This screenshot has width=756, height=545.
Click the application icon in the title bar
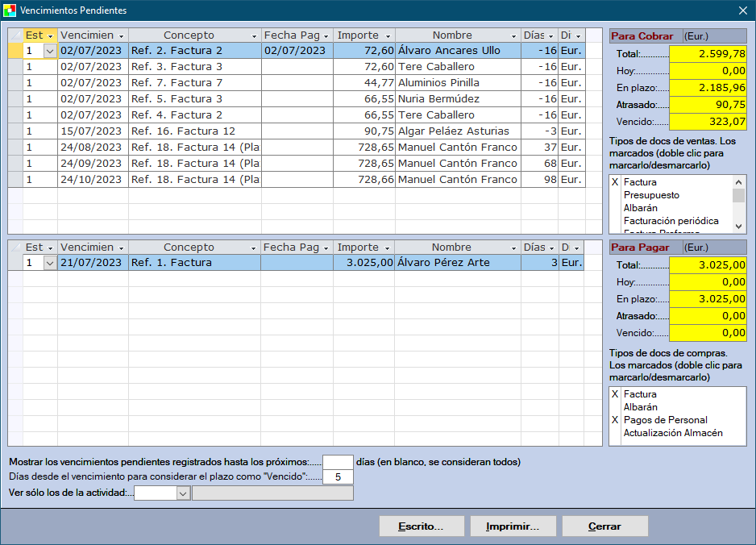pyautogui.click(x=10, y=10)
